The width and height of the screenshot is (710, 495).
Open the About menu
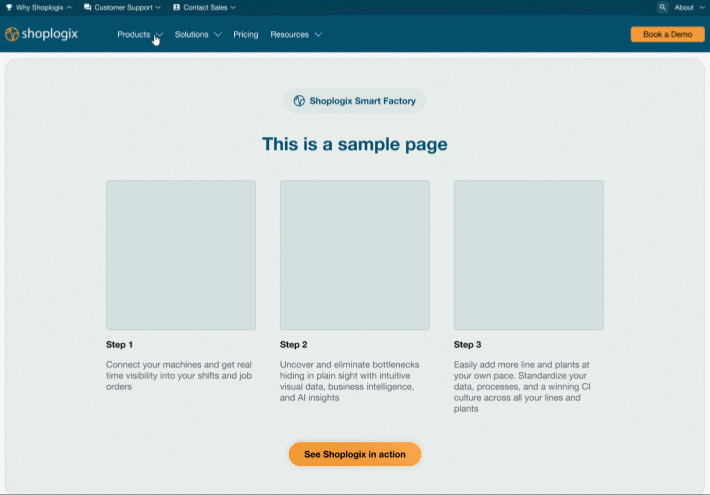[x=684, y=7]
